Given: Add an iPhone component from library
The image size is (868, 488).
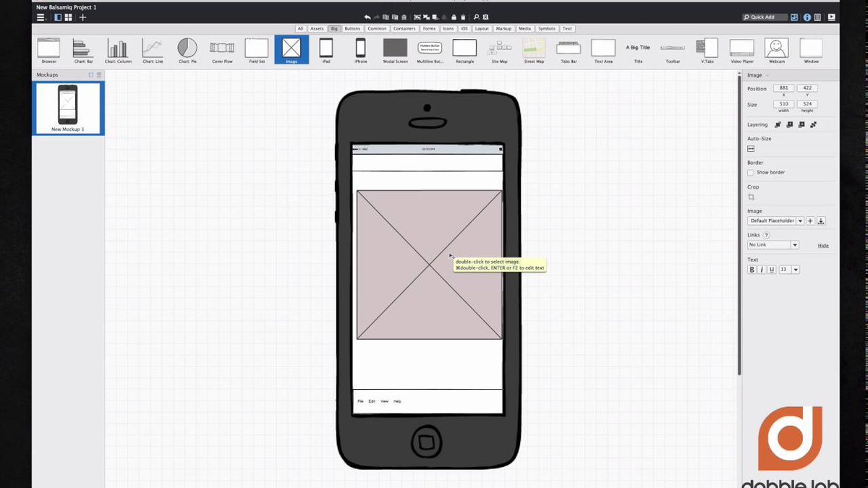Looking at the screenshot, I should (361, 51).
